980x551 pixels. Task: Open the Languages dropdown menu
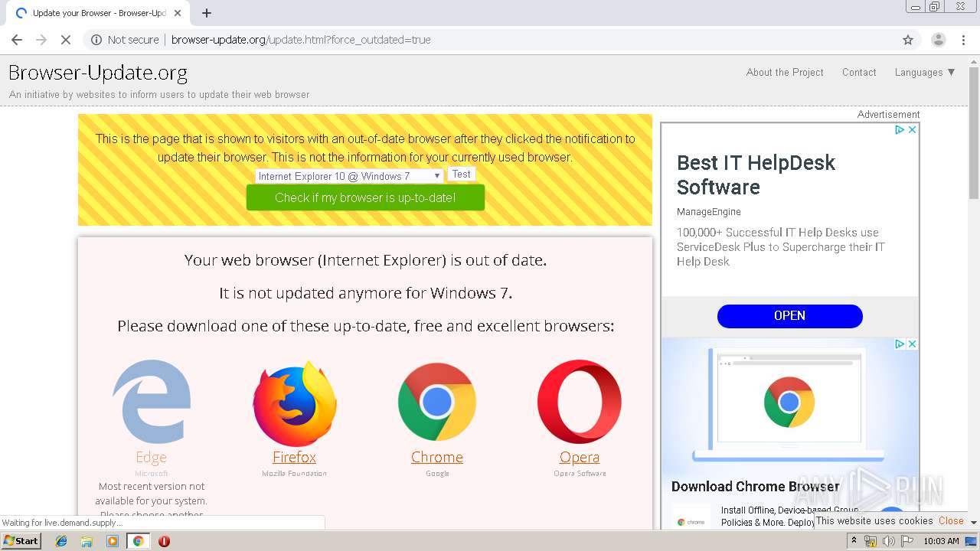[x=925, y=72]
